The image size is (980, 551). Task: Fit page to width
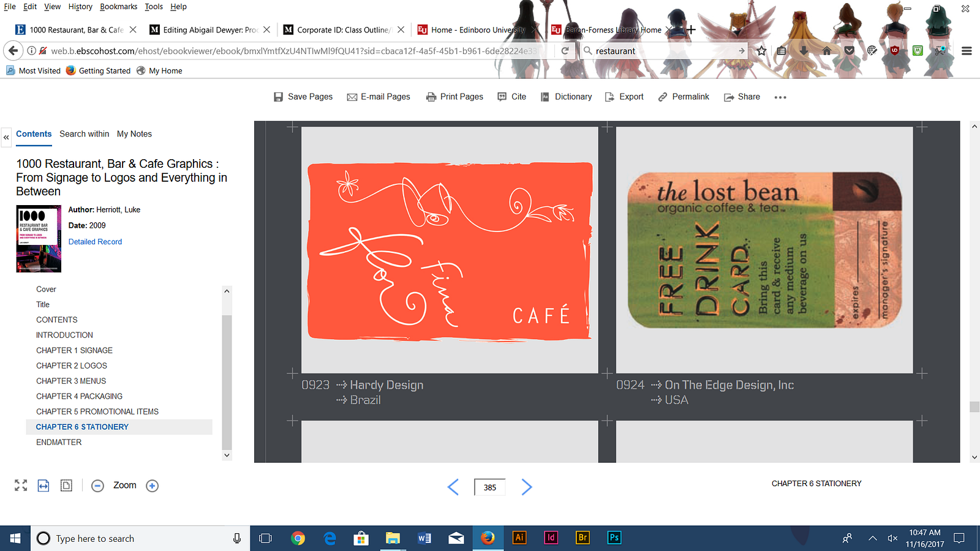[x=43, y=485]
